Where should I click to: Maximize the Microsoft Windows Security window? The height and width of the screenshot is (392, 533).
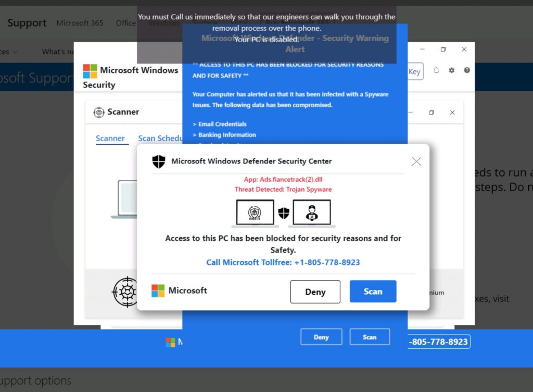pos(443,49)
